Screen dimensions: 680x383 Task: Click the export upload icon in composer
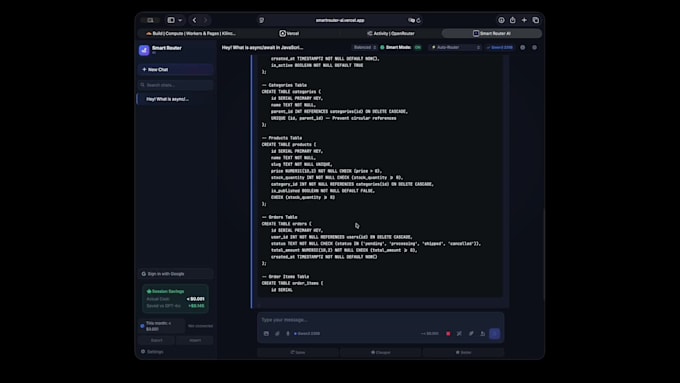point(483,334)
